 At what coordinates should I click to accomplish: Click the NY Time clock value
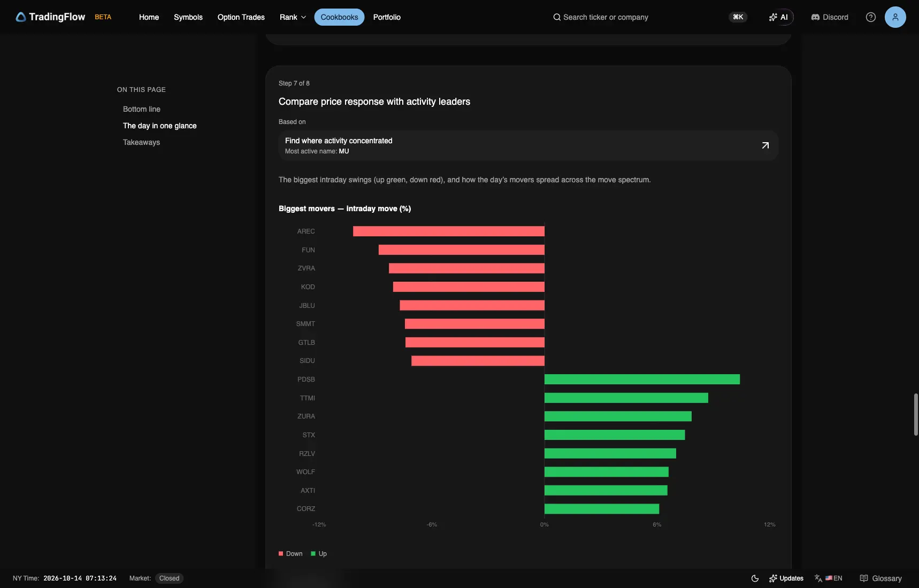click(80, 578)
